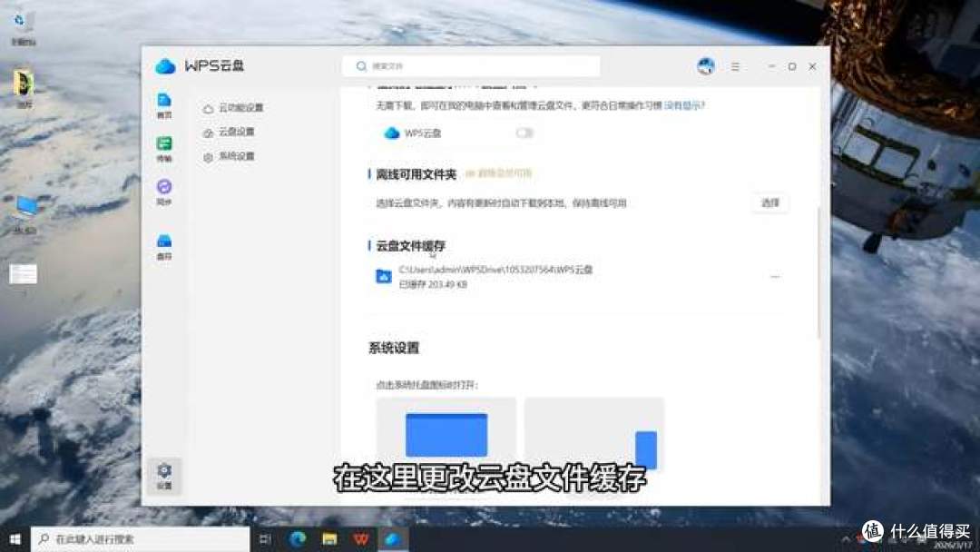This screenshot has height=552, width=980.
Task: Select the Recycle Bin desktop icon
Action: click(23, 28)
